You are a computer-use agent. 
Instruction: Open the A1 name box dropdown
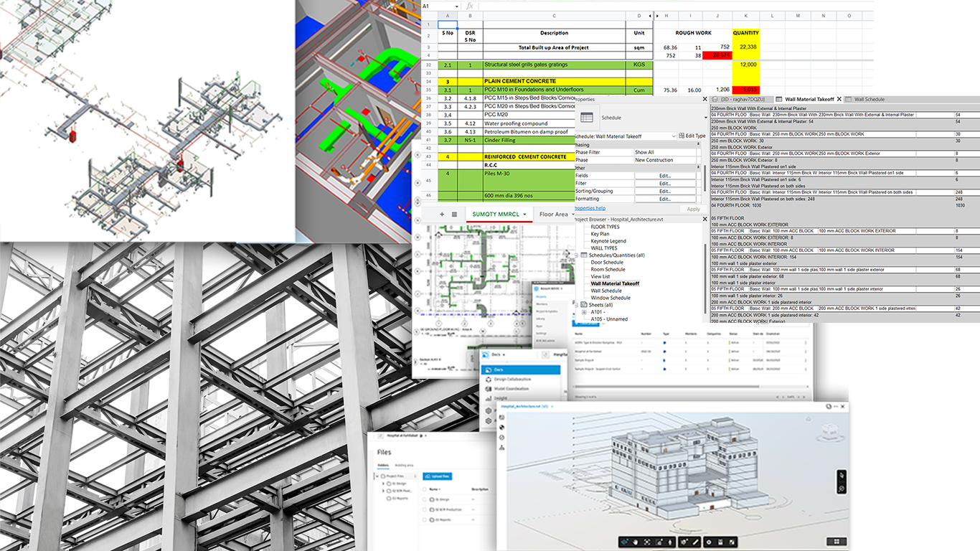456,6
